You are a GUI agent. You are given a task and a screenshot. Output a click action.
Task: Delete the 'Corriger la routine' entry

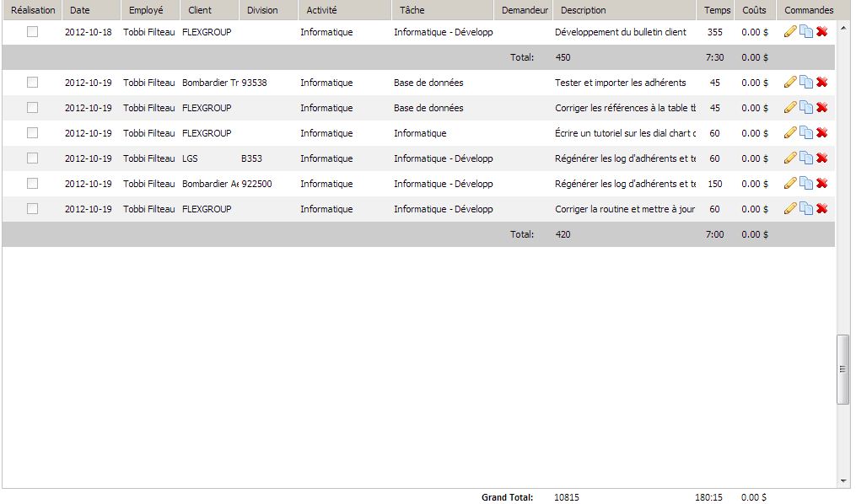coord(821,208)
